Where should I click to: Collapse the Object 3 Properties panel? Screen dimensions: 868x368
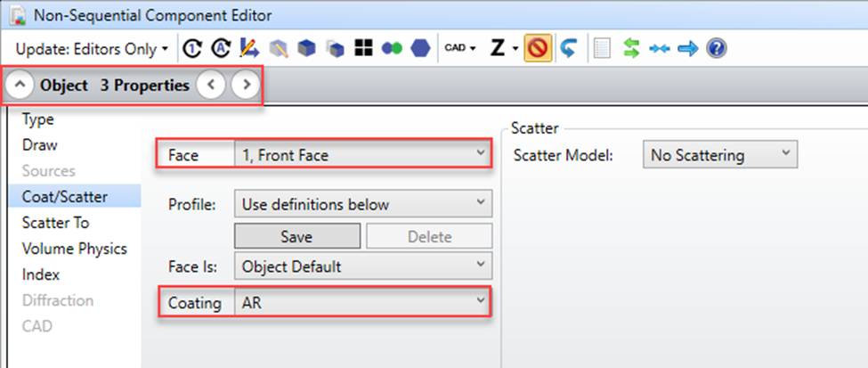(21, 86)
